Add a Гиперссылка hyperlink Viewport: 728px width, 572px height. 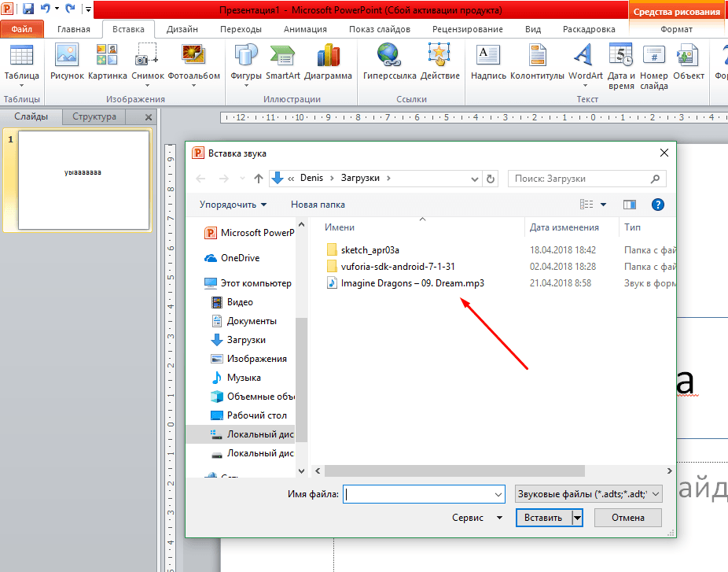click(x=389, y=63)
